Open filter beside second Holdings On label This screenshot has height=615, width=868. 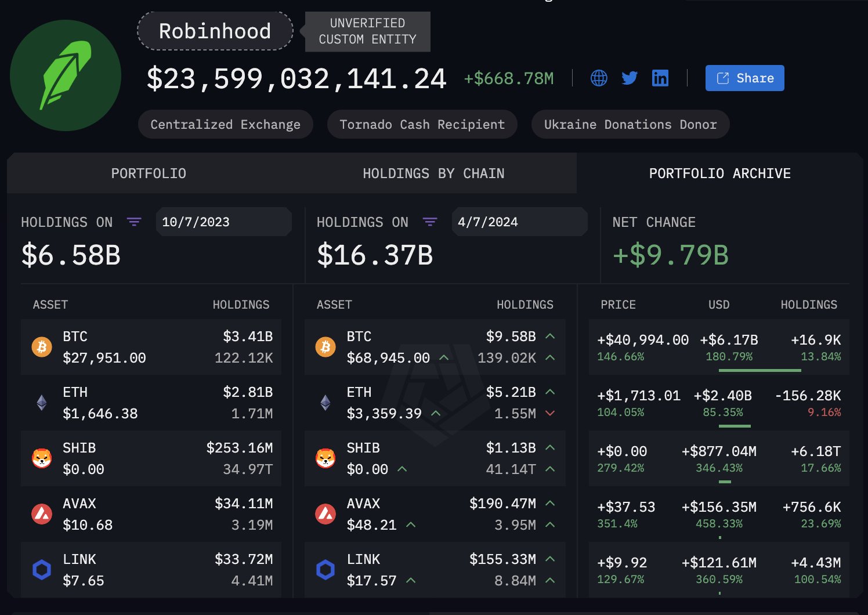430,222
